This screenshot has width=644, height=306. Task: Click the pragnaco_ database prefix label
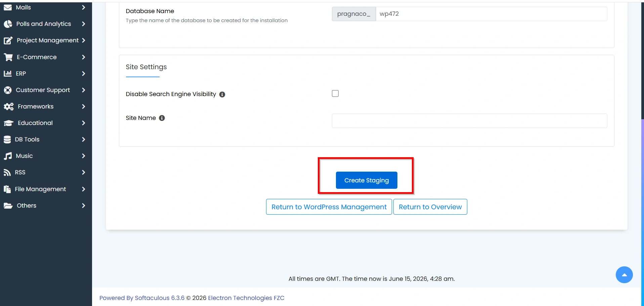click(354, 14)
